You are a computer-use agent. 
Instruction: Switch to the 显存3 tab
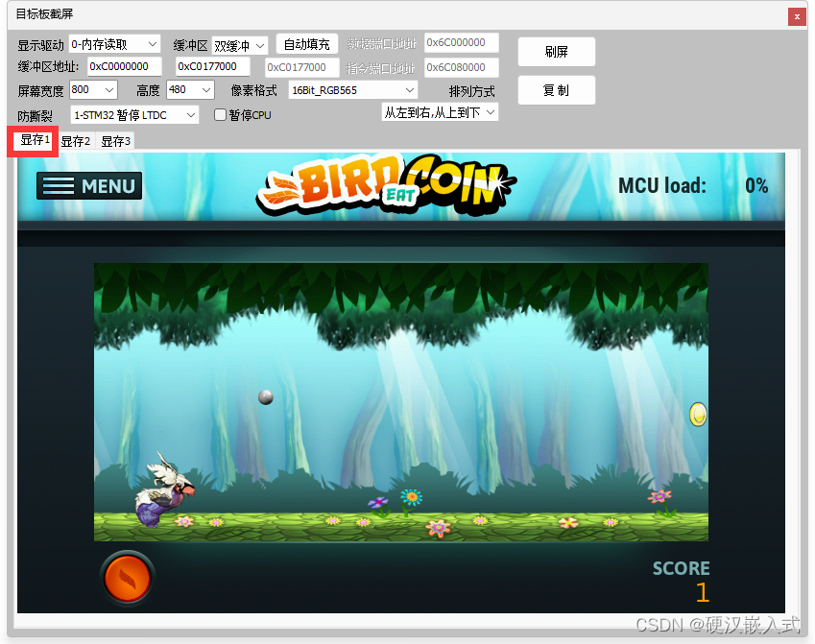(x=116, y=141)
